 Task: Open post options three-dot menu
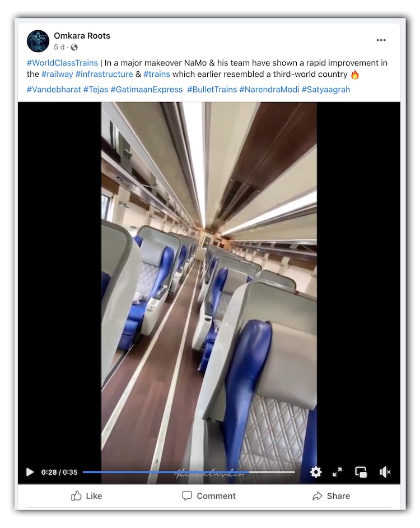[x=381, y=40]
